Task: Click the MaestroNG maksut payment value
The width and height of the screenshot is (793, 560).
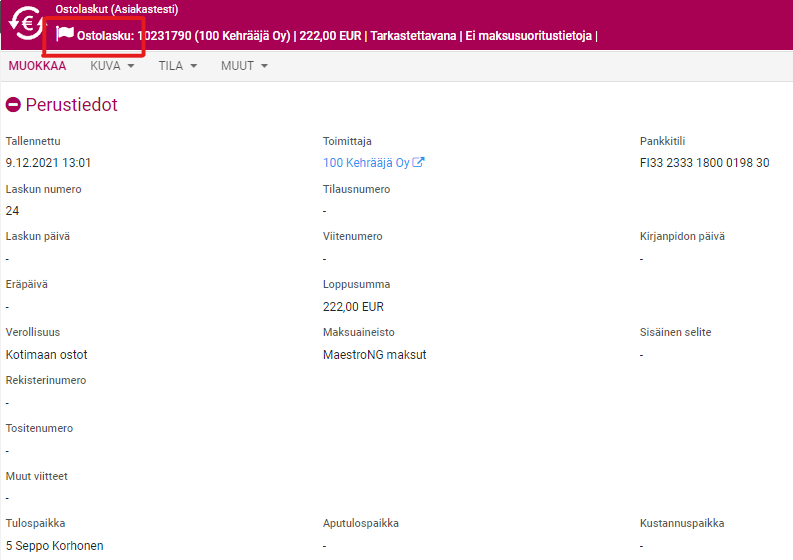Action: tap(374, 355)
